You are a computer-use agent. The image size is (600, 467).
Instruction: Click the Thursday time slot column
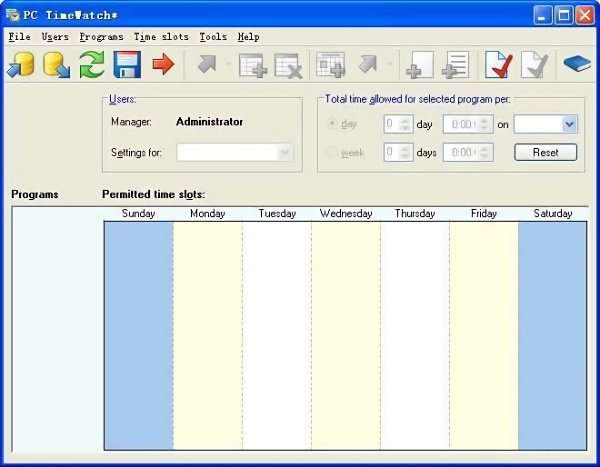click(x=415, y=336)
